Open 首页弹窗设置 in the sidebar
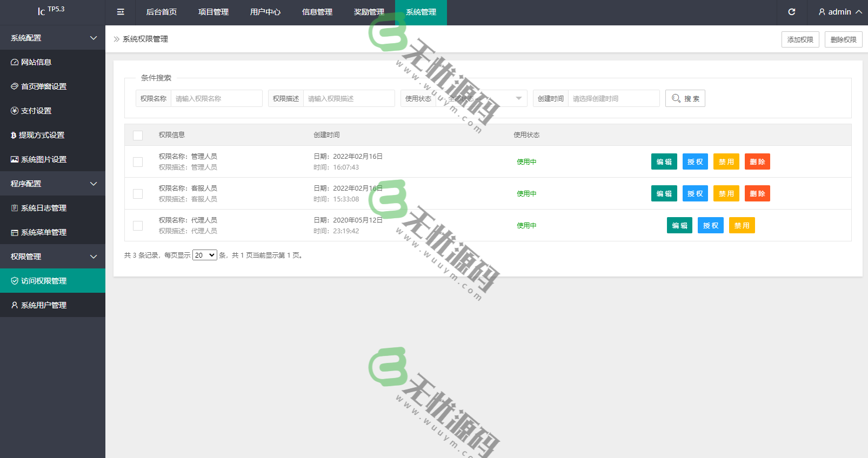Image resolution: width=868 pixels, height=458 pixels. coord(43,86)
